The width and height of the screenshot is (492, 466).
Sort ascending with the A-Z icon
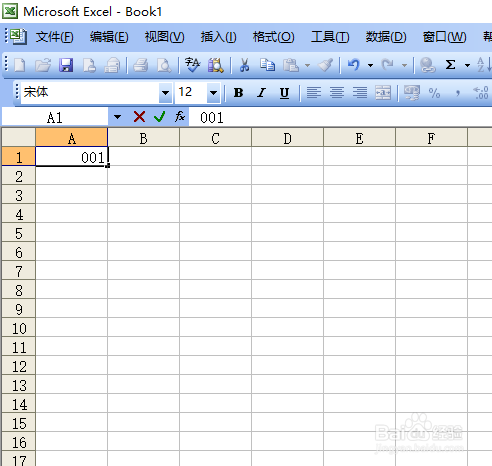(484, 65)
